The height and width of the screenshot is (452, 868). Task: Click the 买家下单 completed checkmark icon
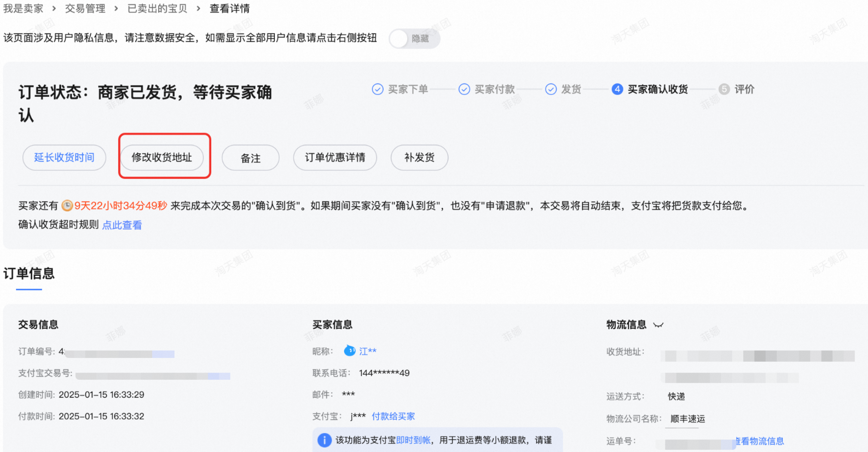click(x=377, y=89)
